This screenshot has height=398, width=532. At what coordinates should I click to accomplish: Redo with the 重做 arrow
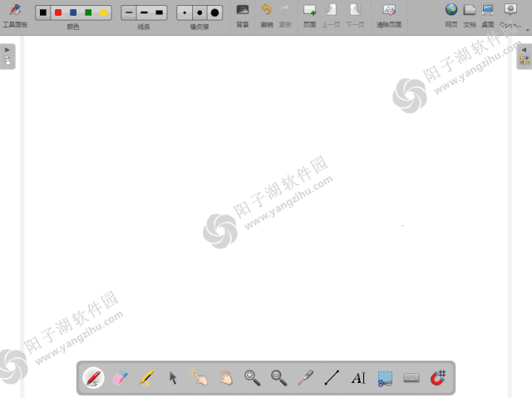click(285, 15)
